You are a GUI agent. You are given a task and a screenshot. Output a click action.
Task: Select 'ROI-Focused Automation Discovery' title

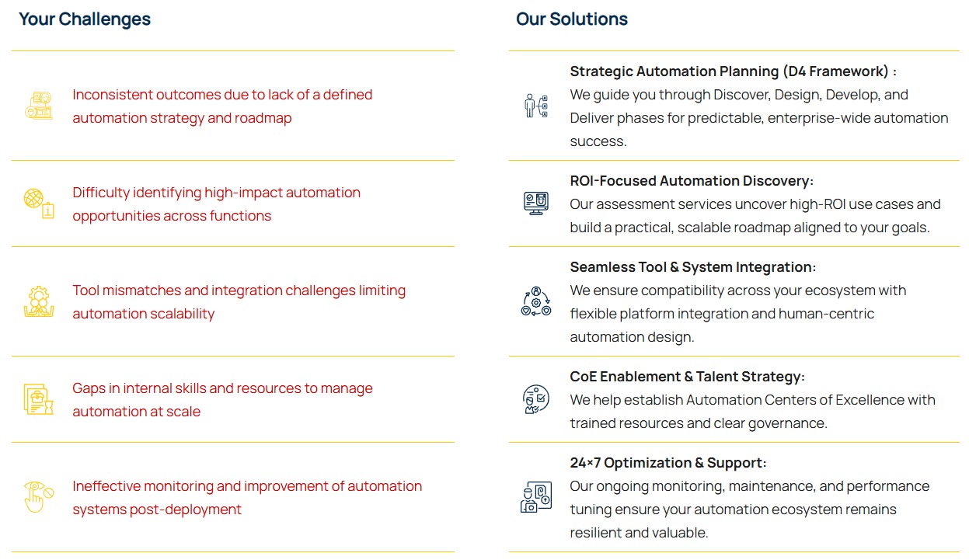point(692,181)
